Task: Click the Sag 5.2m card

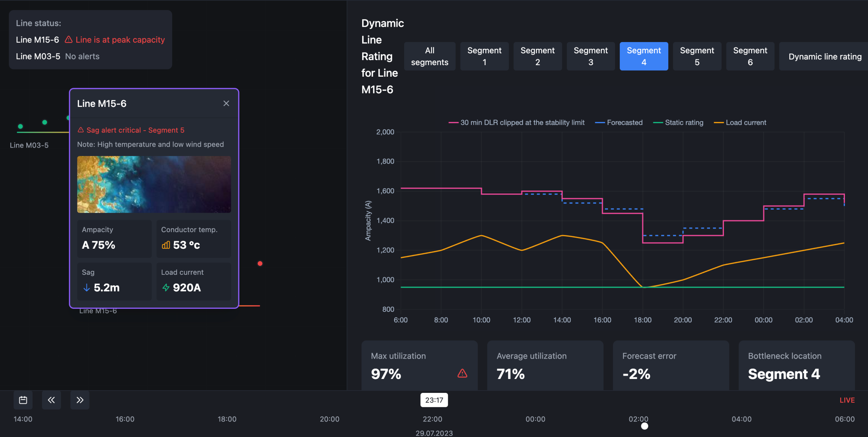Action: tap(114, 281)
